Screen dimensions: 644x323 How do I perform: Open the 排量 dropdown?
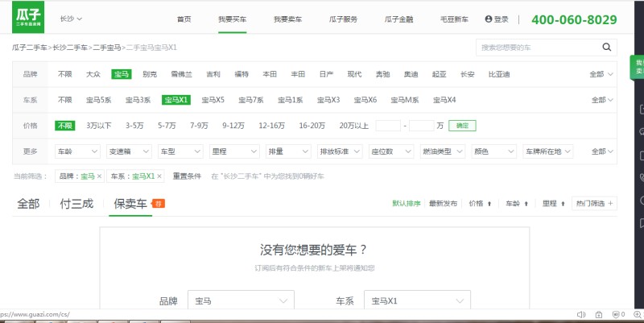(288, 151)
